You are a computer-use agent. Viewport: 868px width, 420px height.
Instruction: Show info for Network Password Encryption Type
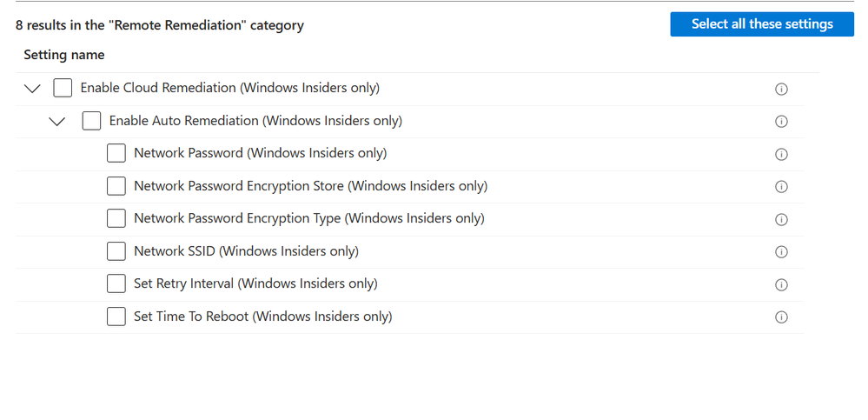tap(781, 219)
